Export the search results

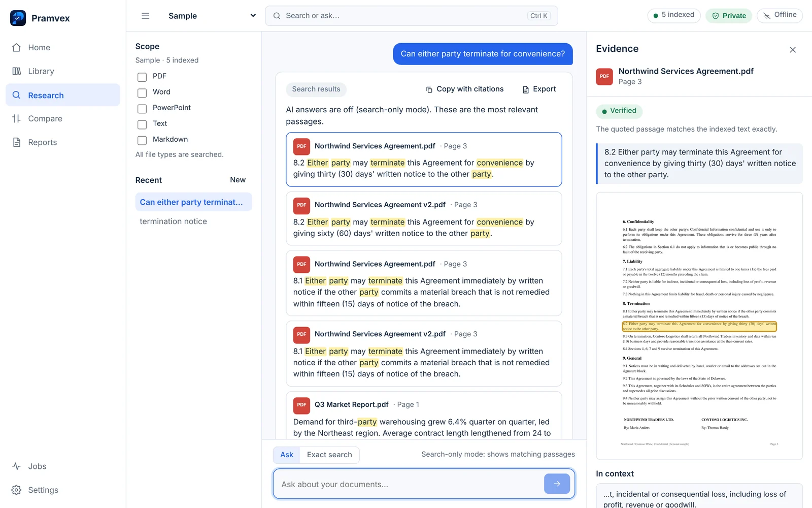click(x=539, y=89)
